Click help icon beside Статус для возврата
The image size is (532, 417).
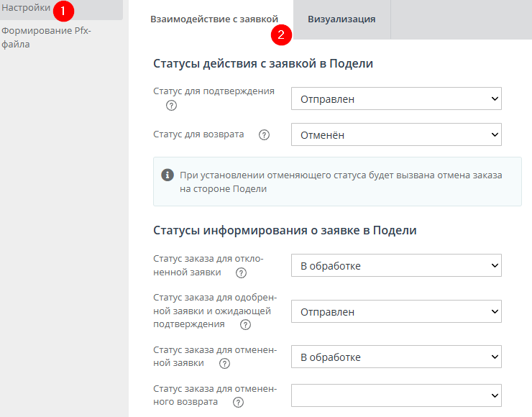[x=264, y=134]
